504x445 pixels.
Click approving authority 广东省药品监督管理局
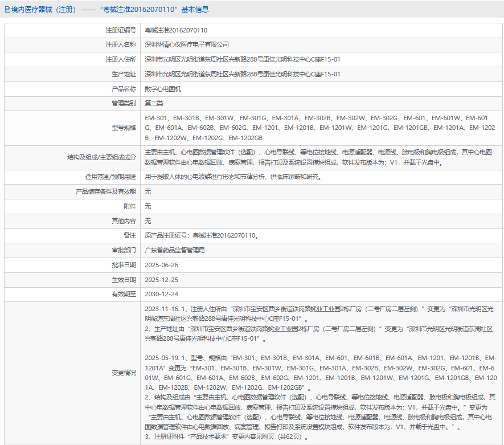click(x=174, y=250)
